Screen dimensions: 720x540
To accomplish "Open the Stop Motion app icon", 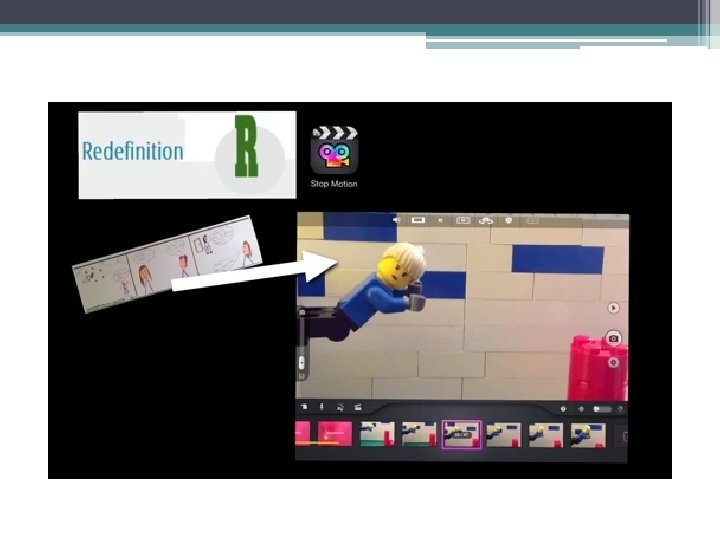I will [334, 150].
